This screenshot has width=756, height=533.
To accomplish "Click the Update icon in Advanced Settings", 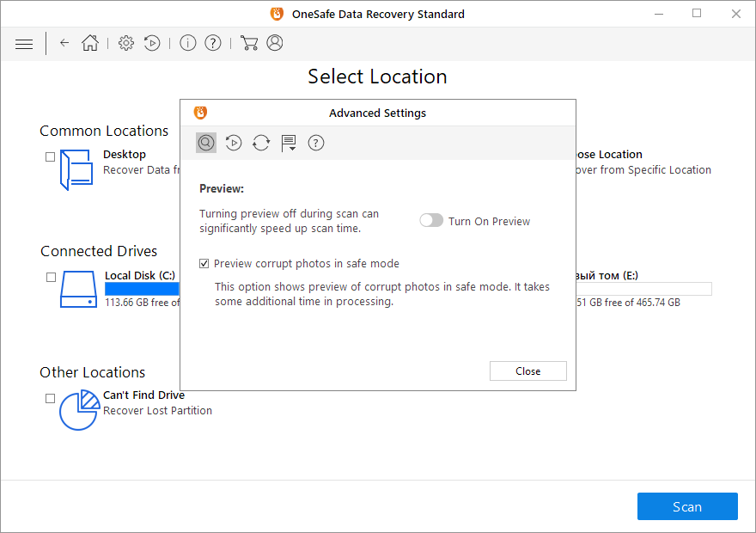I will click(x=261, y=143).
